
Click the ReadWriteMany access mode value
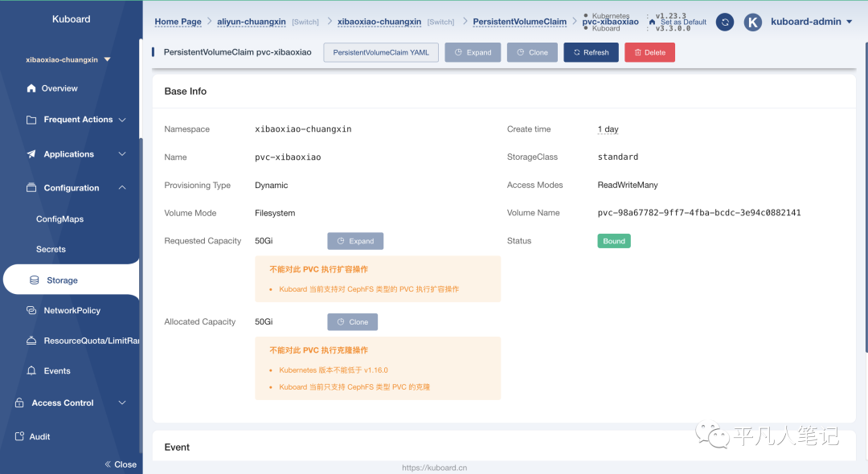click(x=628, y=186)
